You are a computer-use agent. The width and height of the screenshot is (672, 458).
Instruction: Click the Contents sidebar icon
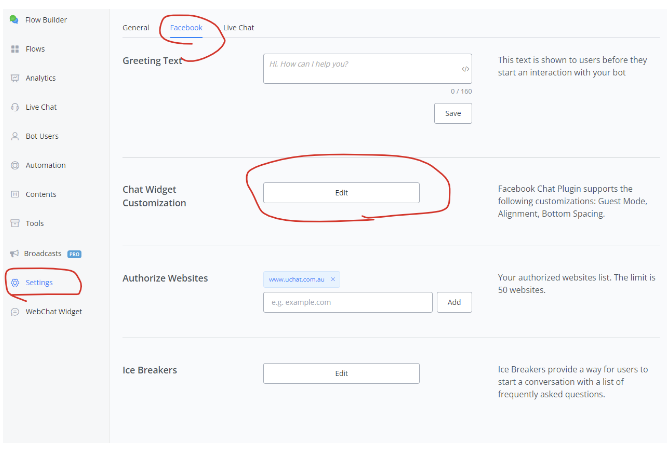(x=15, y=195)
